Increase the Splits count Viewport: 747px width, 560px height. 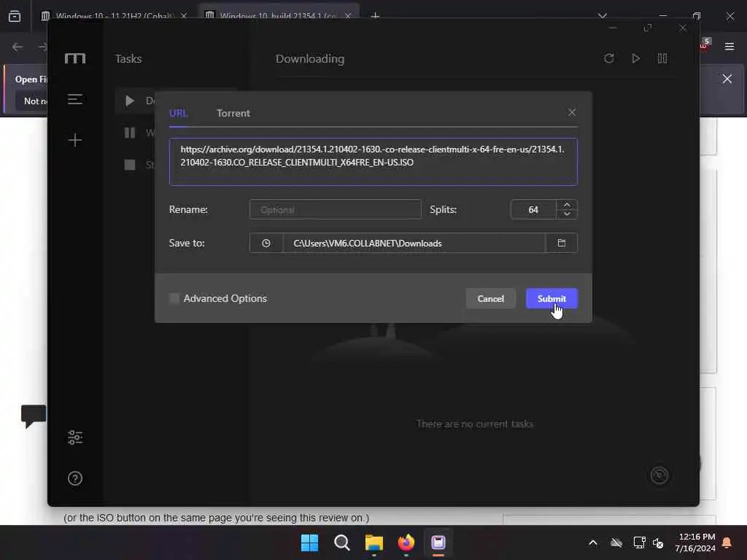click(567, 205)
